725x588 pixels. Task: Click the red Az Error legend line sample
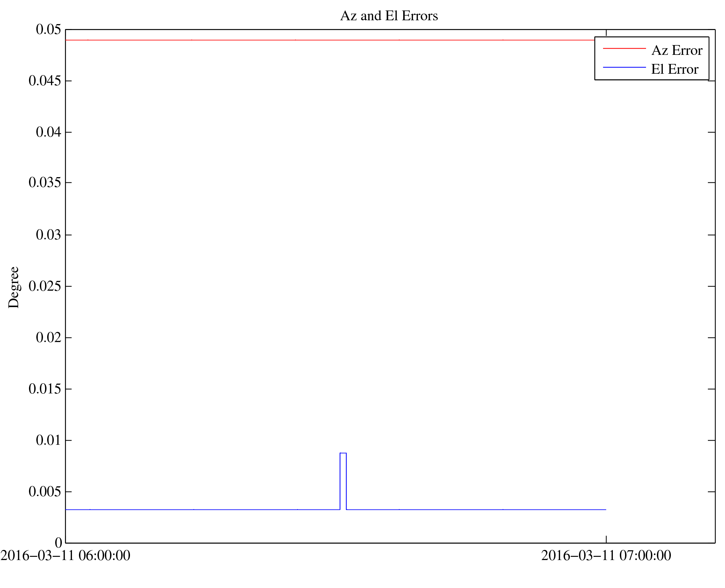click(x=624, y=49)
